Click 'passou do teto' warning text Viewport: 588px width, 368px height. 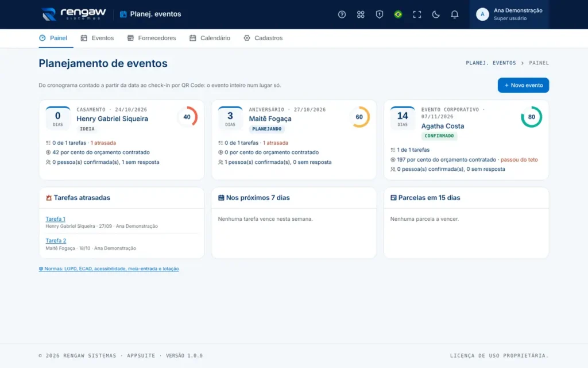click(519, 160)
